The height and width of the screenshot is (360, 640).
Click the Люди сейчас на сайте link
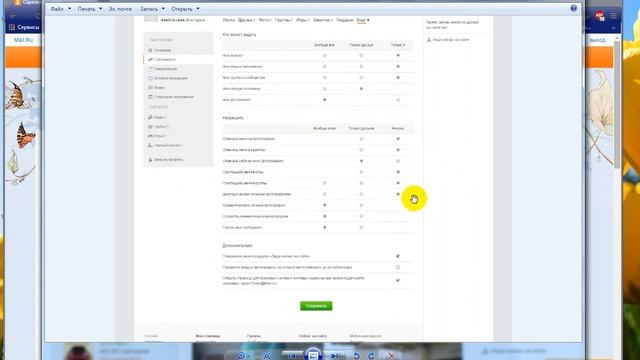tap(451, 40)
